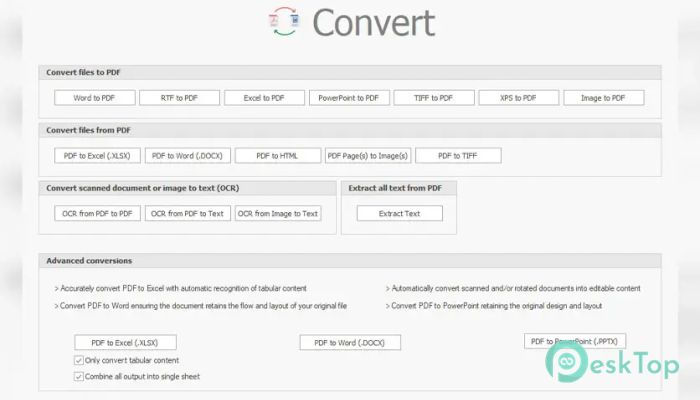Click 'Convert PDF to Word ensuring' text line

point(200,306)
